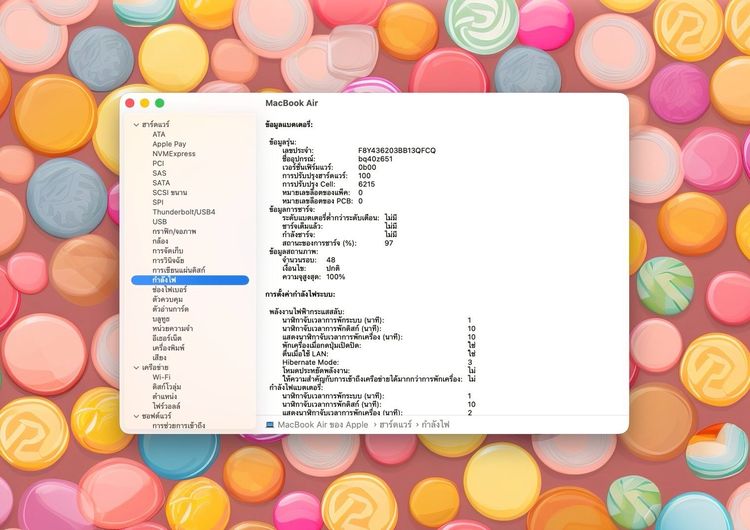Screen dimensions: 750x530
Task: Open เสียง in the sidebar
Action: point(159,358)
